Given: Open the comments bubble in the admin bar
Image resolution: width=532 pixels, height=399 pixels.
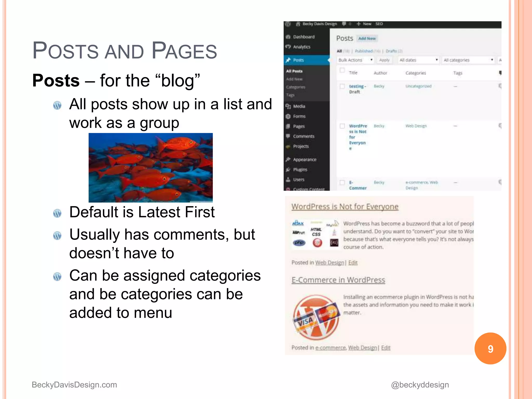Looking at the screenshot, I should (x=344, y=24).
